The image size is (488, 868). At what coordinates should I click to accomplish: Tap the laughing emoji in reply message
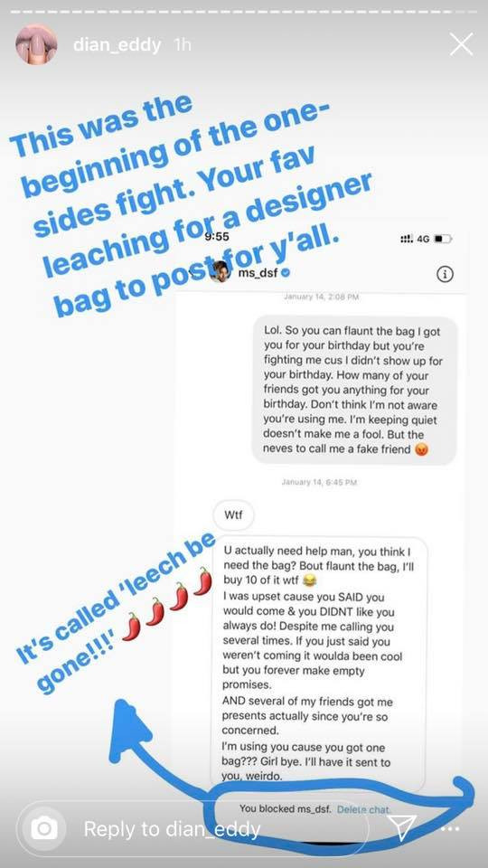pos(311,580)
